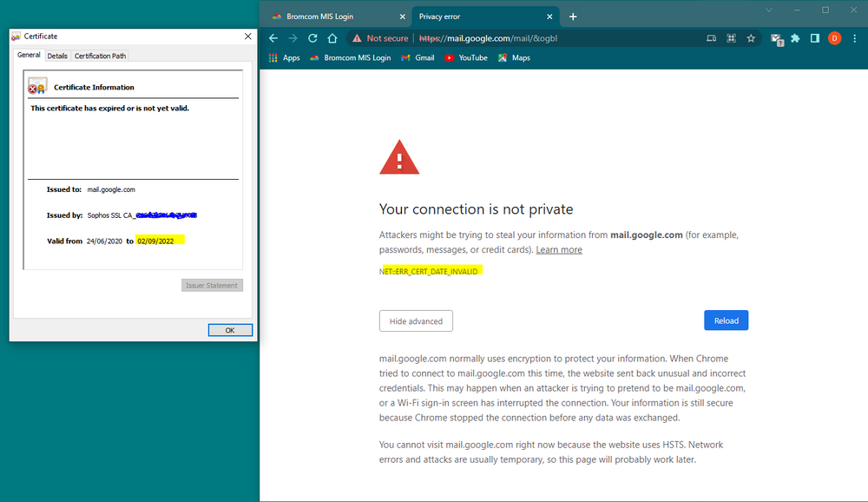Open the YouTube bookmark
Image resolution: width=868 pixels, height=502 pixels.
(x=466, y=57)
